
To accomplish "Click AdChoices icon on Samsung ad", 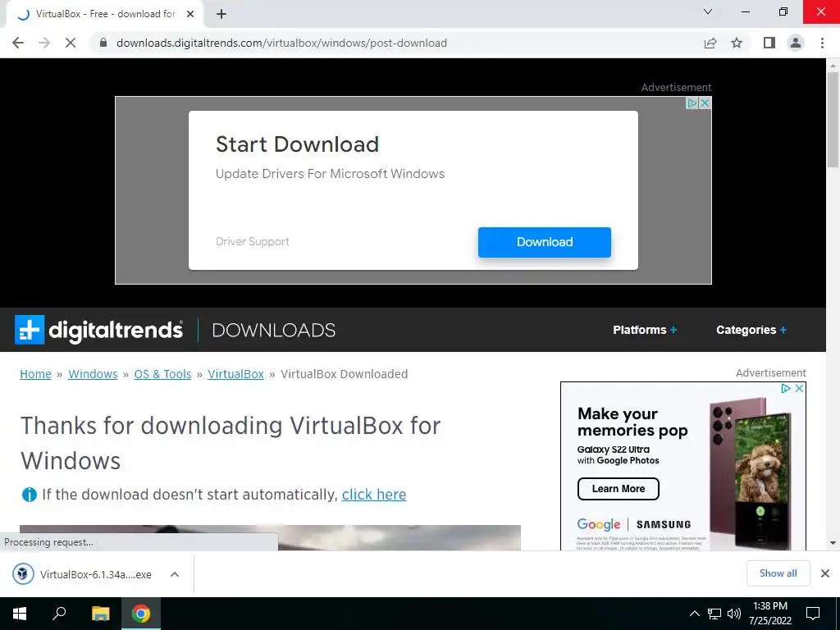I will coord(786,388).
